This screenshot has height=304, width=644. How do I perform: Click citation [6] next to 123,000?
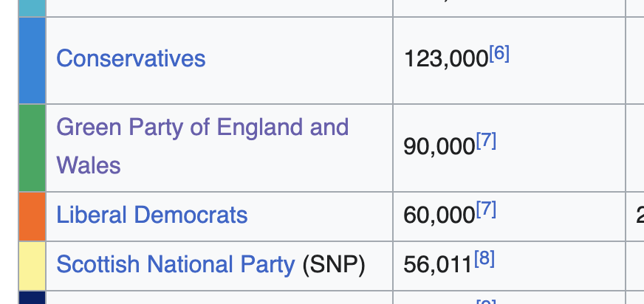[x=499, y=54]
